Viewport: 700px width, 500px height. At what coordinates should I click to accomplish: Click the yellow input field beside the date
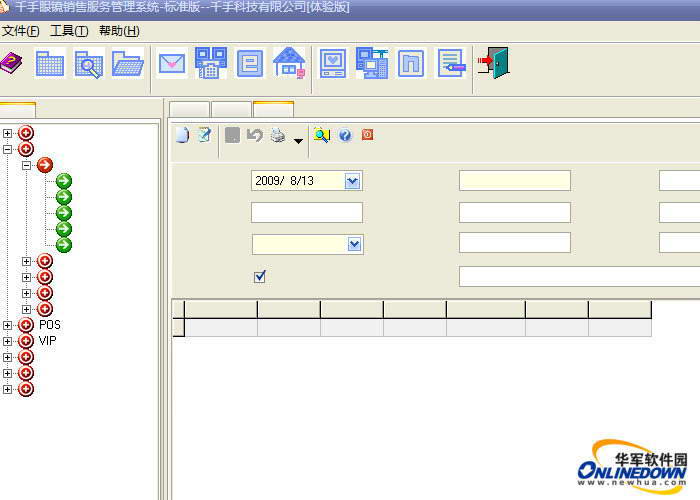click(x=515, y=180)
